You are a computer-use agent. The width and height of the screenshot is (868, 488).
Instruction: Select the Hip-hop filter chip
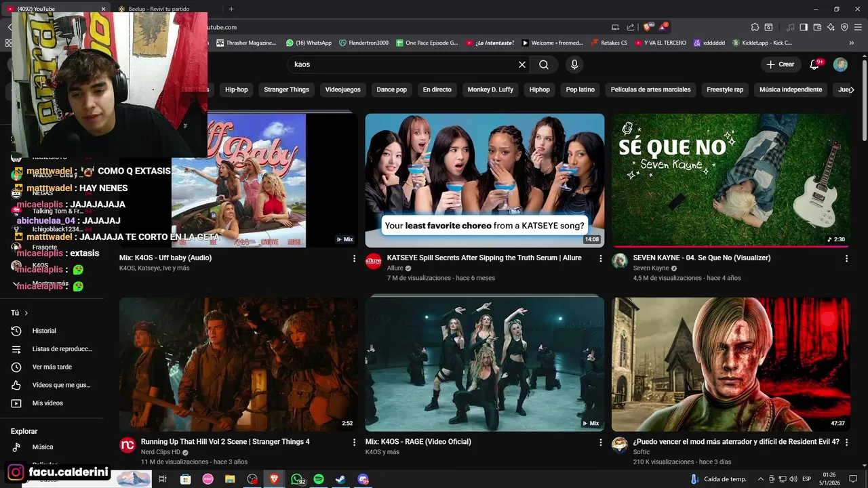pos(237,89)
